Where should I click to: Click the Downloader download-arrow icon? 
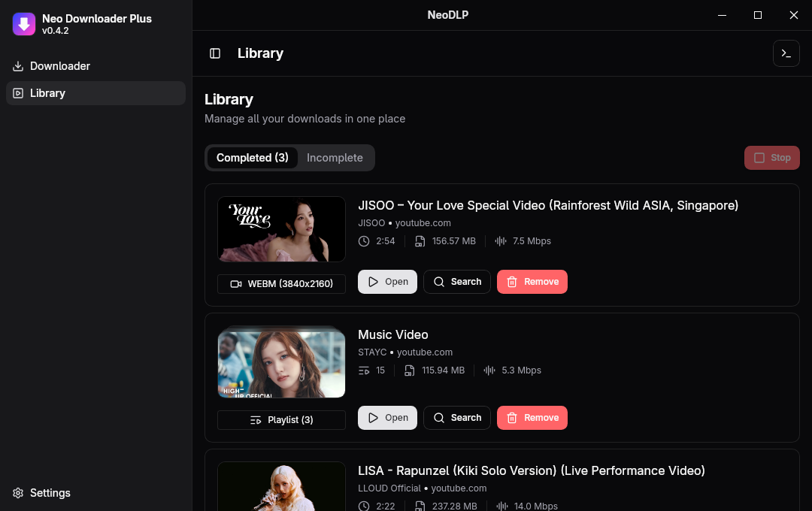[18, 66]
